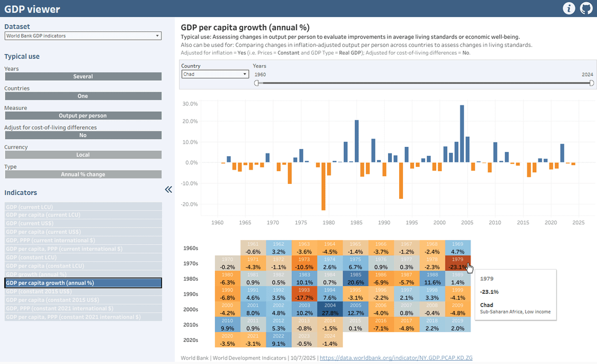Screen dimensions: 597x364
Task: Select 'GDP per capita (current US$)' indicator
Action: tap(83, 232)
